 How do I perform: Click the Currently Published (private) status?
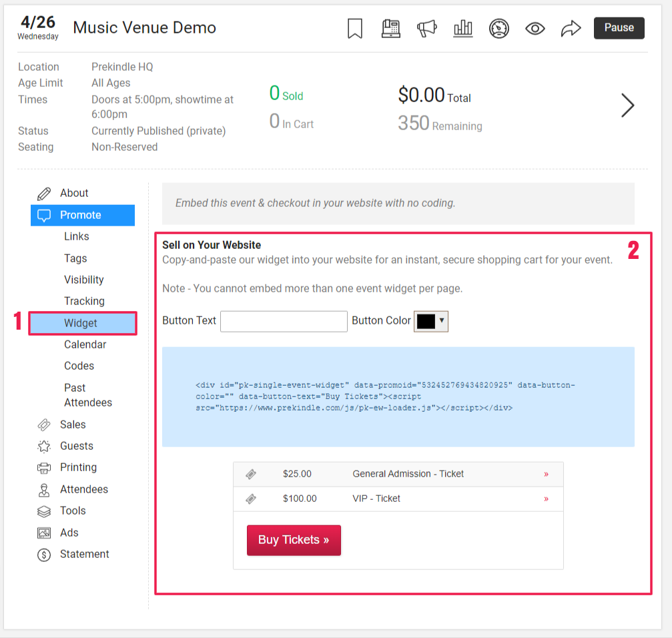tap(159, 131)
